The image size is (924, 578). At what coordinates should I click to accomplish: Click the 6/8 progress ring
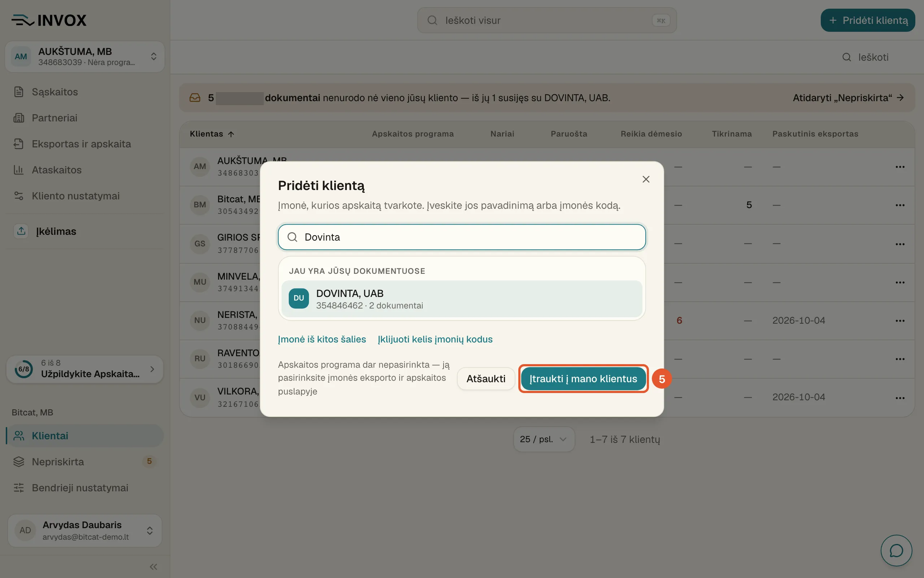[x=24, y=369]
